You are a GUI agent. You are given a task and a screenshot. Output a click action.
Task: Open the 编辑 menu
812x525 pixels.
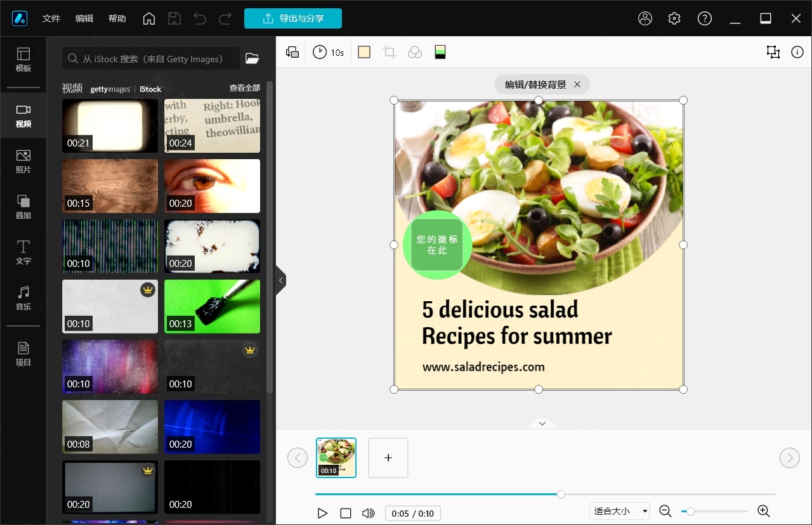click(x=84, y=18)
